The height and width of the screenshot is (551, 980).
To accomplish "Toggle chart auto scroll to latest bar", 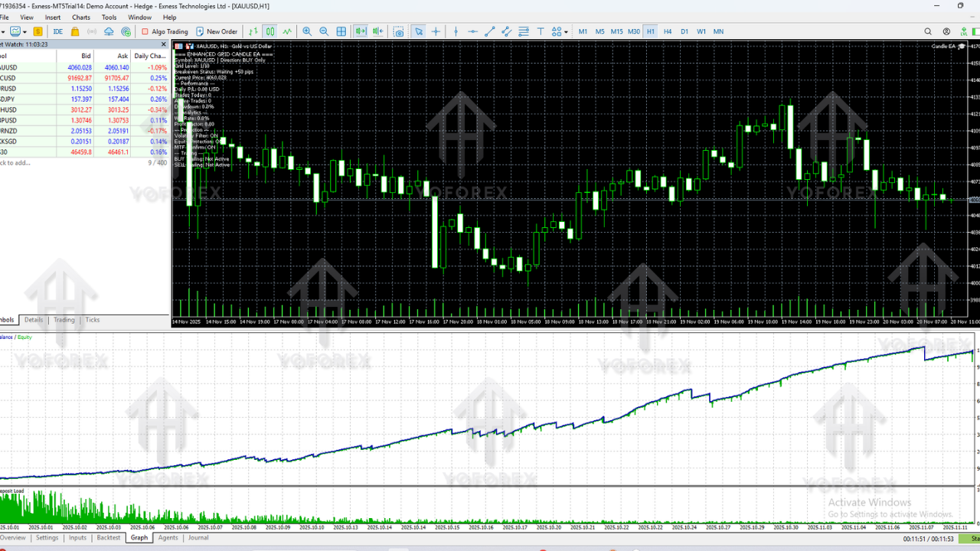I will point(360,31).
